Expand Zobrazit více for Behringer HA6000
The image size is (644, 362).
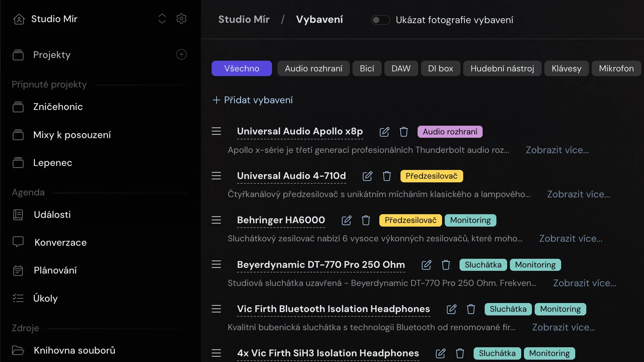coord(571,238)
